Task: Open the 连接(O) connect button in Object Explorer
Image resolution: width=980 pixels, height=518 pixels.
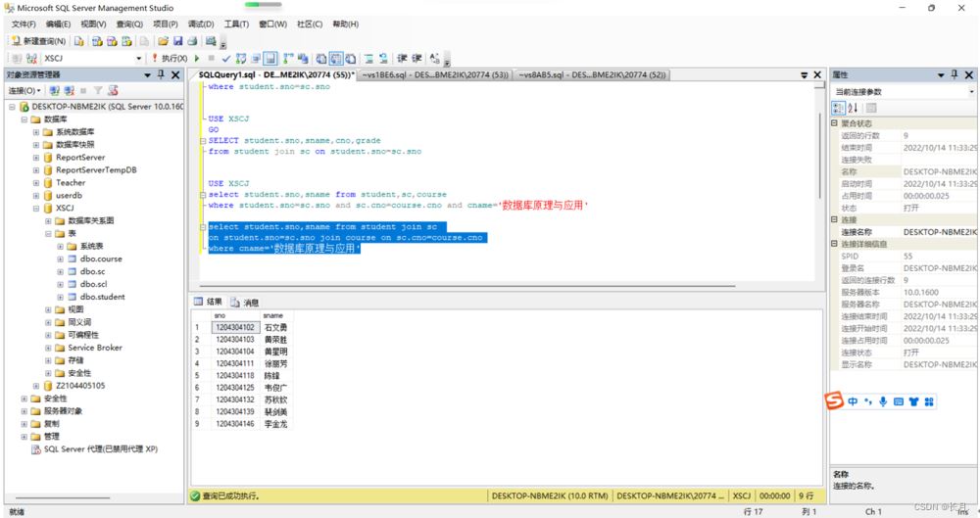Action: (24, 90)
